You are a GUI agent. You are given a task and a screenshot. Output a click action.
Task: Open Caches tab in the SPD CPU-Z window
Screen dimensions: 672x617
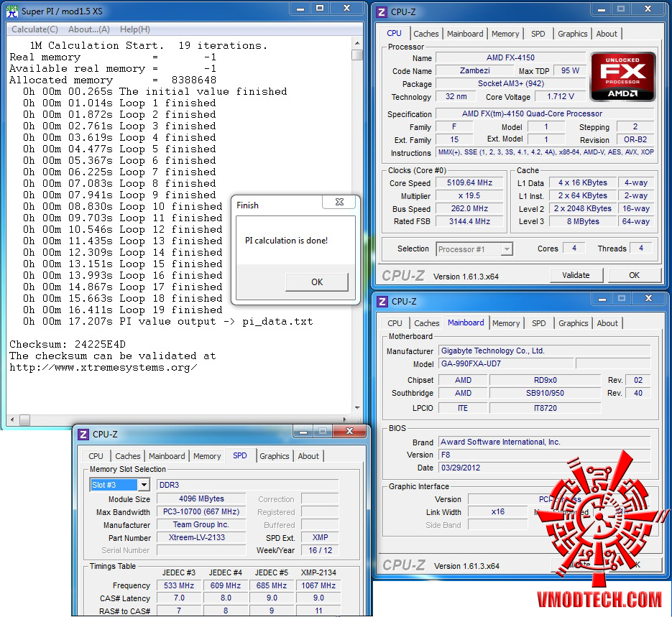(x=128, y=456)
